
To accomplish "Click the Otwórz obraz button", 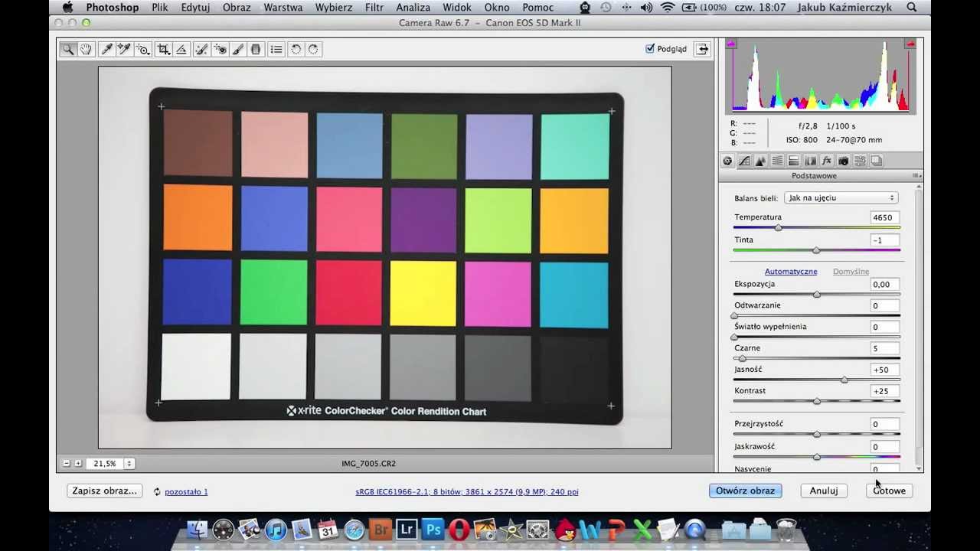I will [x=745, y=491].
